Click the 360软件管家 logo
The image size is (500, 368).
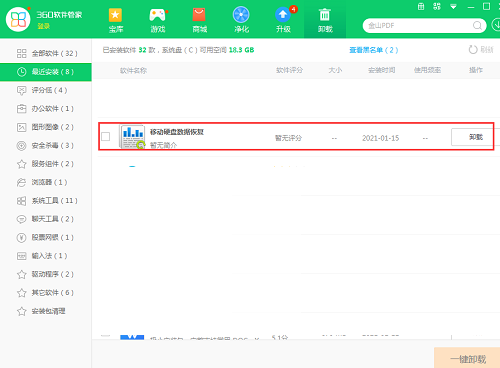(x=18, y=19)
